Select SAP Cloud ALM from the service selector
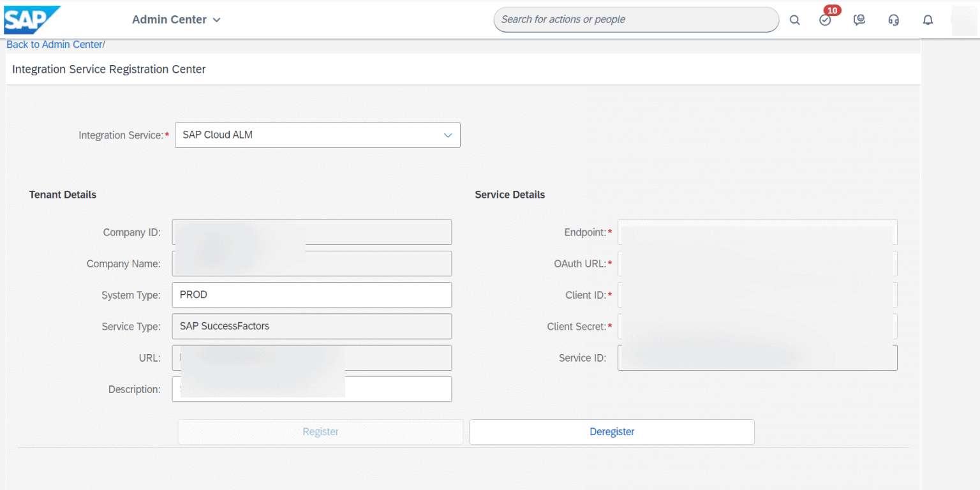980x490 pixels. (x=317, y=135)
